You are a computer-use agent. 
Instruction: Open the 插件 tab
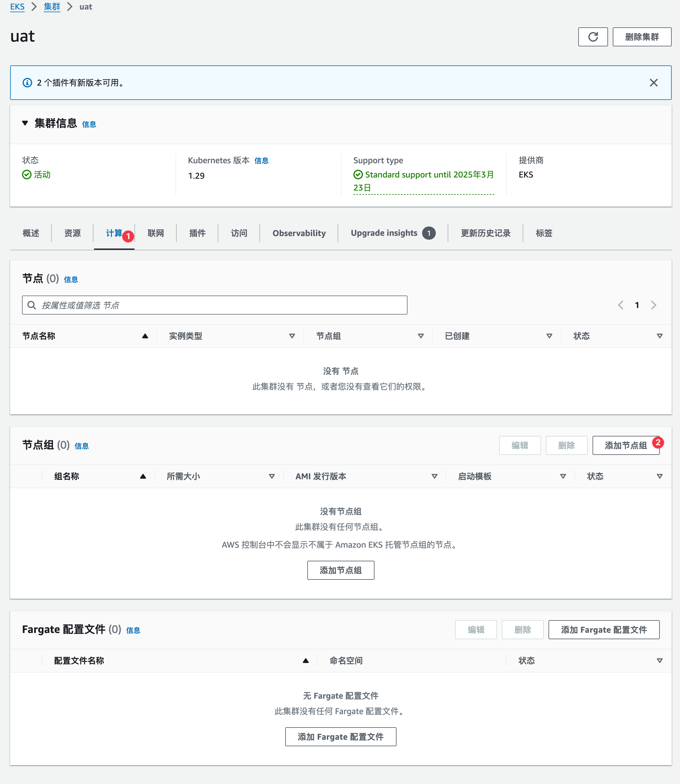197,233
